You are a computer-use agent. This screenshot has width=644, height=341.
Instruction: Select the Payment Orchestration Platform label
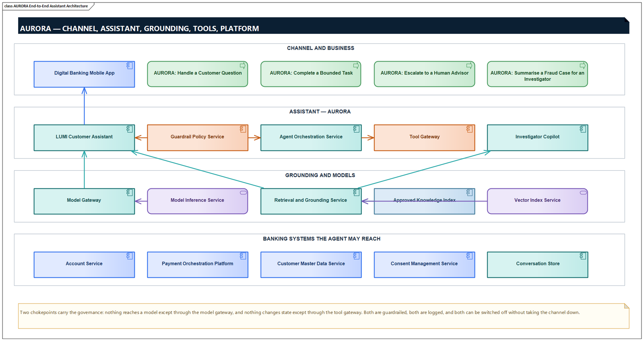(x=197, y=264)
